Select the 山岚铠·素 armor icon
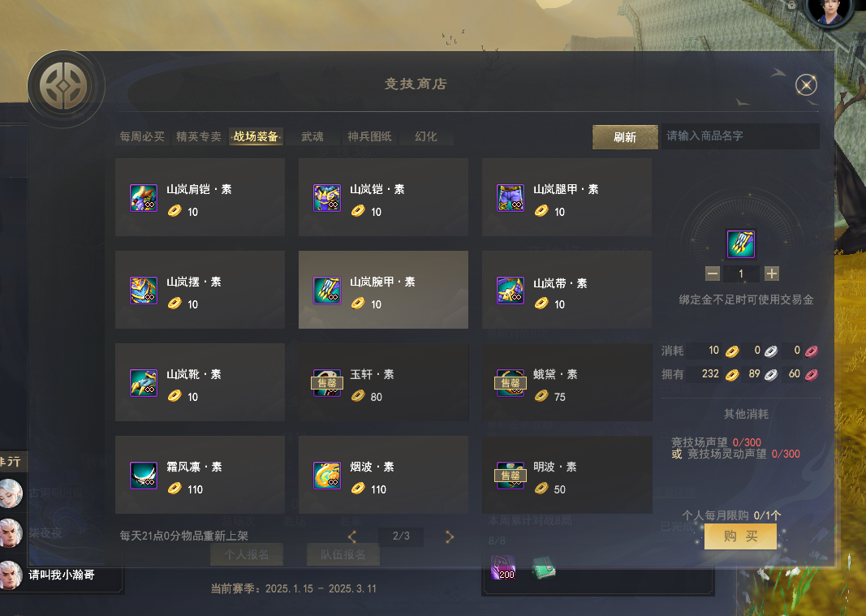Screen dimensions: 866x616 pyautogui.click(x=327, y=198)
